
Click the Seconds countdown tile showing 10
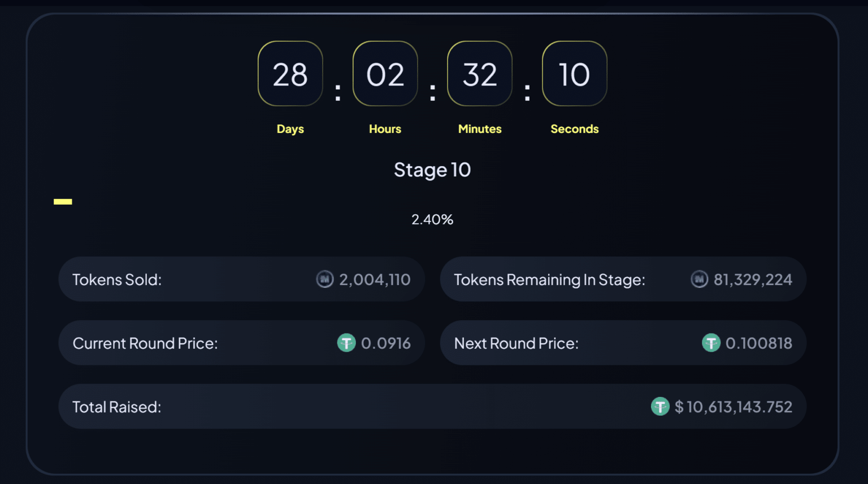coord(574,74)
